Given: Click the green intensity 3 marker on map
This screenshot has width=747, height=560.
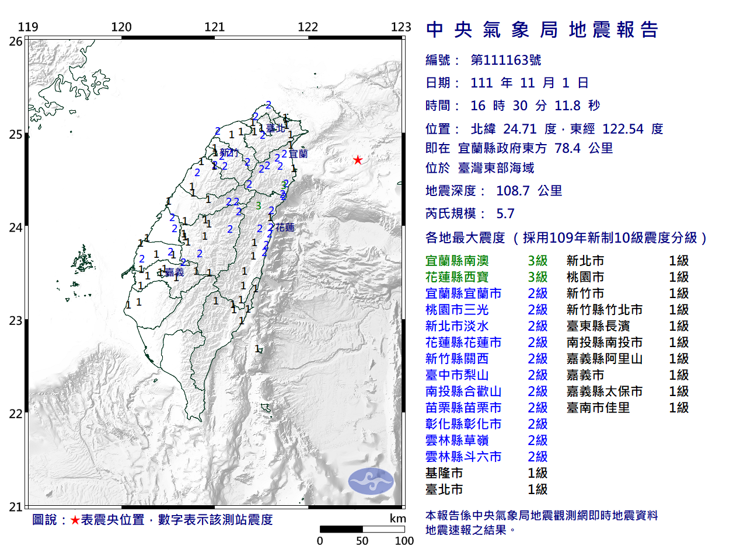Looking at the screenshot, I should tap(258, 206).
